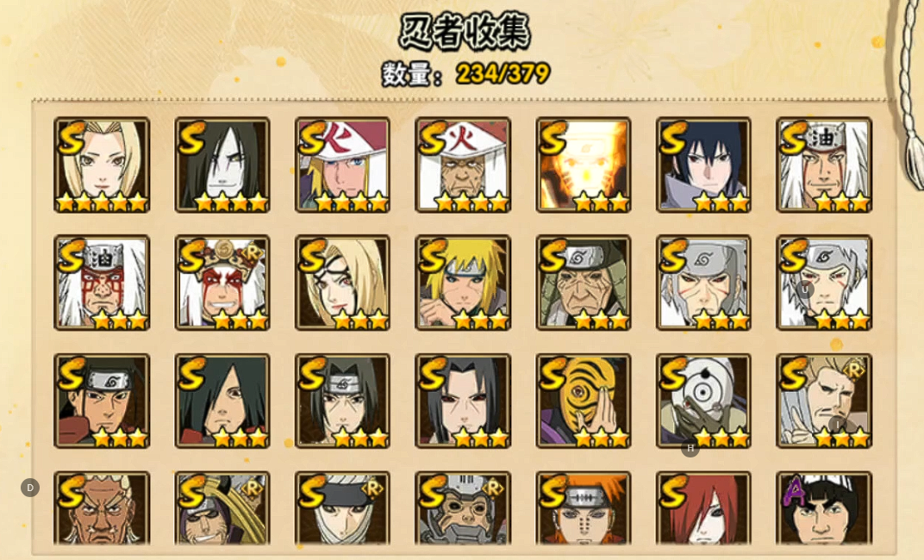Image resolution: width=924 pixels, height=560 pixels.
Task: Open the orange spiral mask Tobi card
Action: pos(584,401)
